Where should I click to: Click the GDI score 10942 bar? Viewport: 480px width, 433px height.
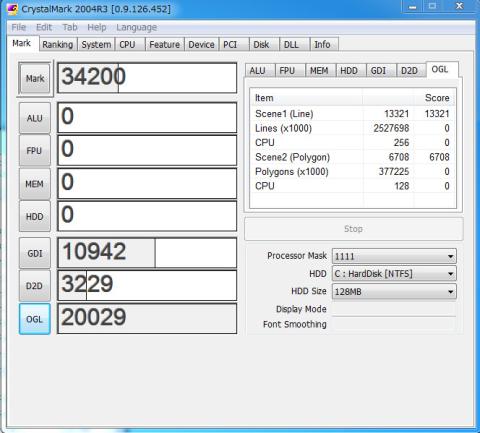(x=147, y=253)
